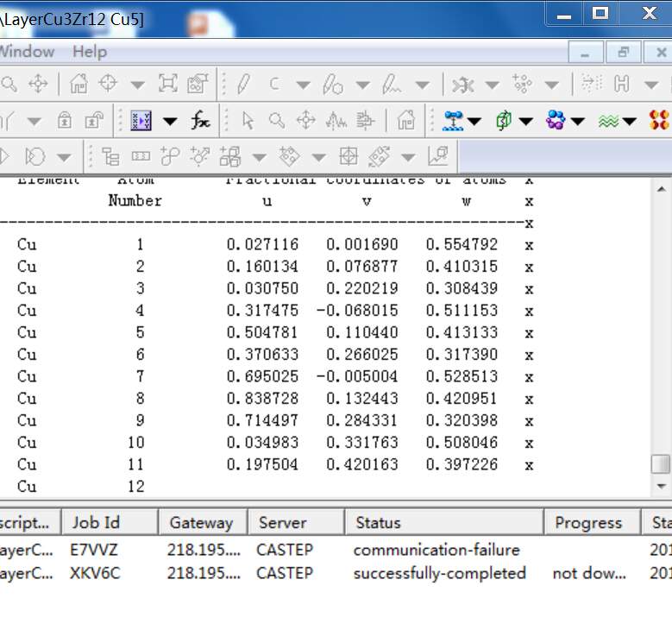Expand the blue atoms module dropdown
Viewport: 672px width, 630px height.
474,122
